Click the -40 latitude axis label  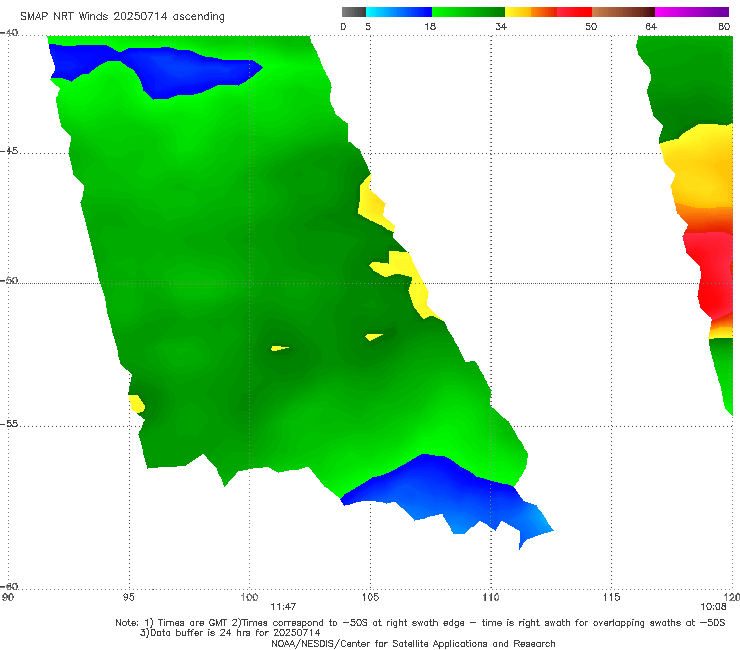tap(9, 33)
